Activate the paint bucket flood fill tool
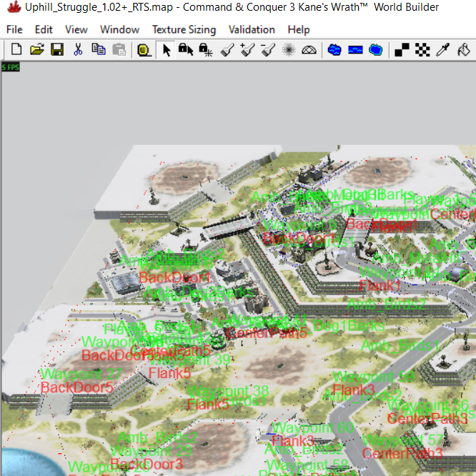 coord(464,49)
